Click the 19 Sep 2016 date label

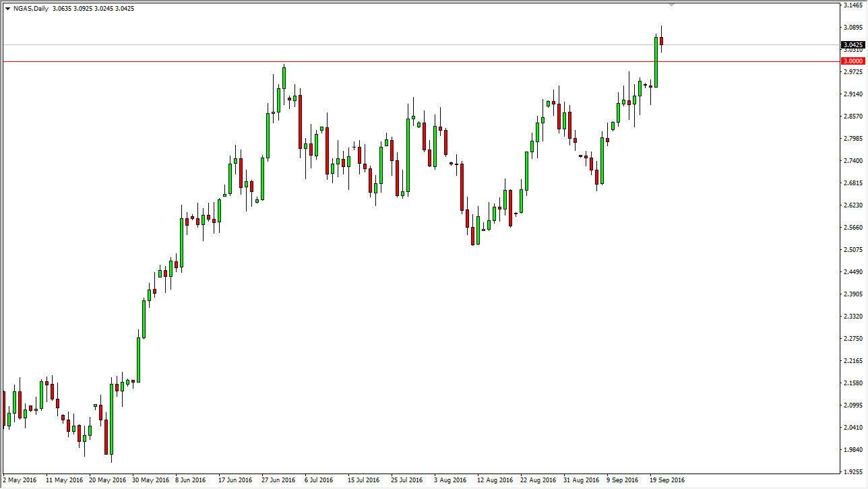pyautogui.click(x=668, y=480)
